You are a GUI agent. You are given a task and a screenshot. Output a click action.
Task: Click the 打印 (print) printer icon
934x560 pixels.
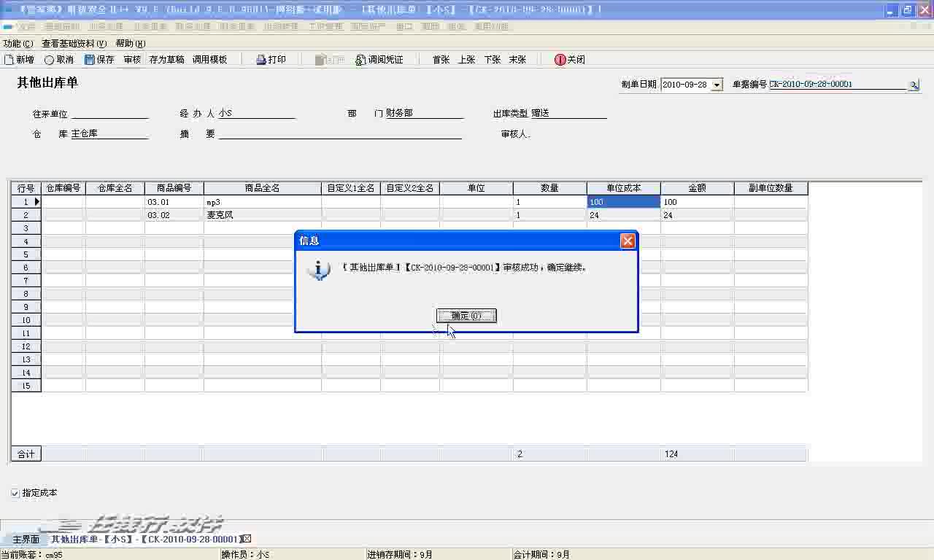click(x=261, y=60)
